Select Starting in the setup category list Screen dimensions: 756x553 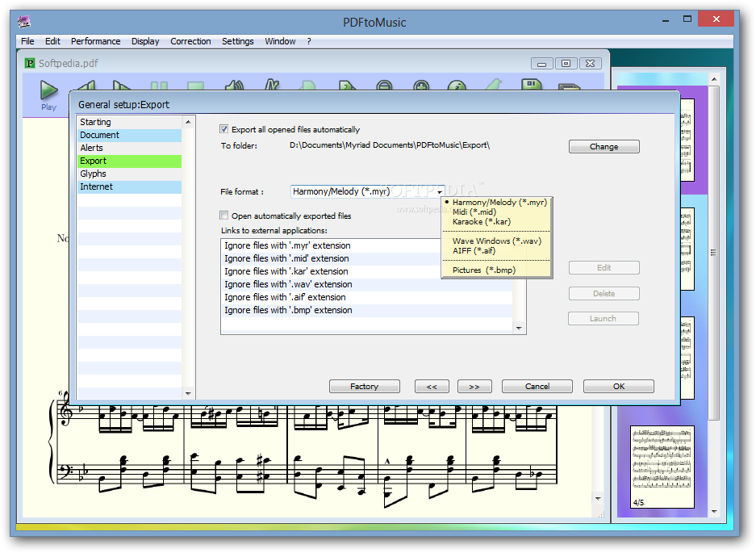click(129, 122)
